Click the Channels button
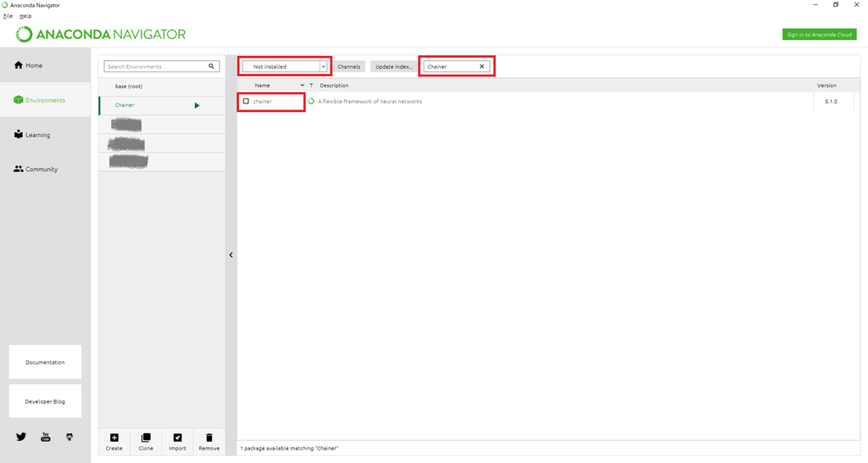Viewport: 868px width, 463px height. click(348, 66)
